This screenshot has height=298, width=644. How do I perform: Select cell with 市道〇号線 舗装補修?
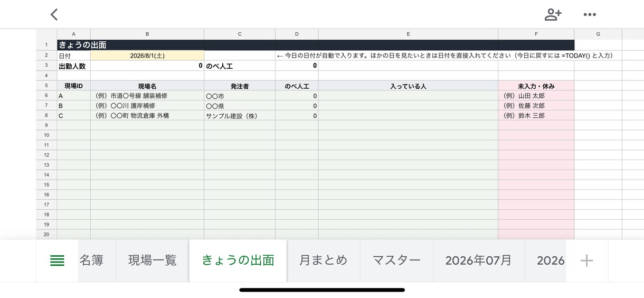click(147, 96)
